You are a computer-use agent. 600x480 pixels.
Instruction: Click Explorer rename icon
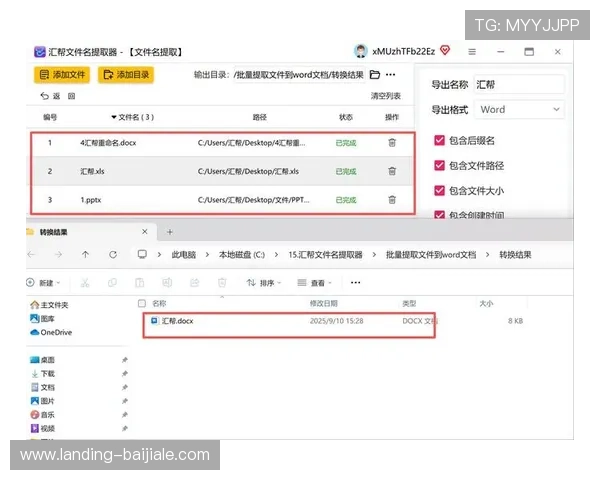[x=167, y=283]
